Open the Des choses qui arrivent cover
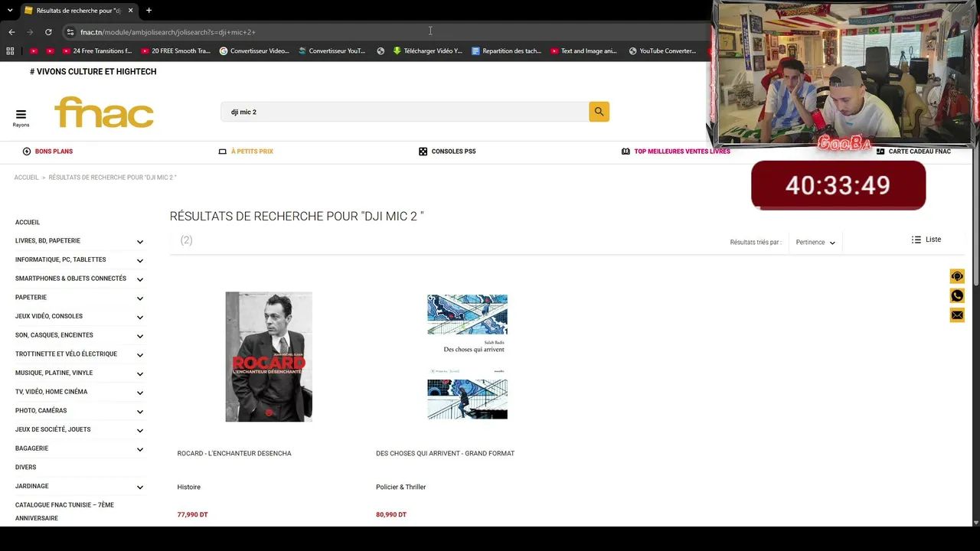The height and width of the screenshot is (551, 980). point(467,357)
